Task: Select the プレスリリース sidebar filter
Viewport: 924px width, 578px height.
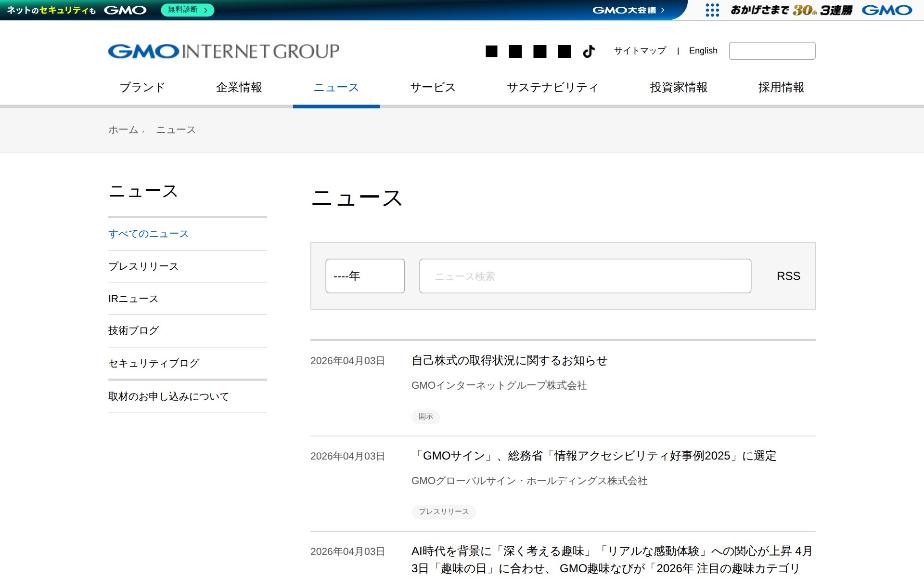Action: pos(142,266)
